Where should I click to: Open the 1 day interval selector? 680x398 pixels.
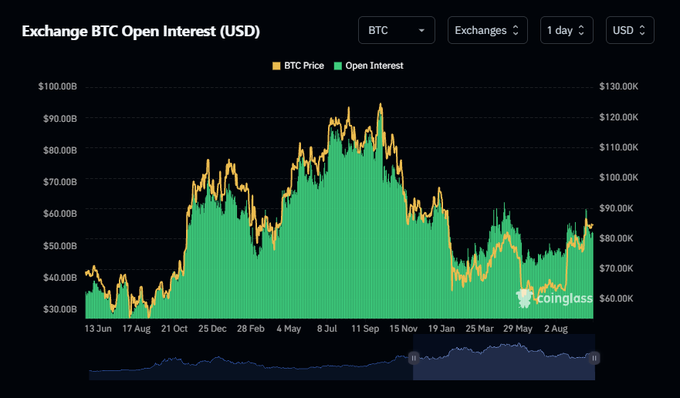pyautogui.click(x=566, y=30)
